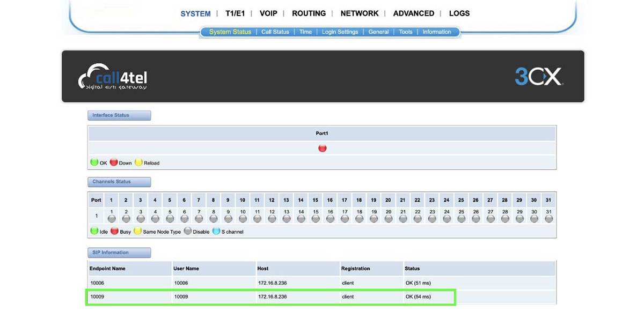The image size is (644, 311).
Task: Click the gray Disable legend icon
Action: [187, 231]
